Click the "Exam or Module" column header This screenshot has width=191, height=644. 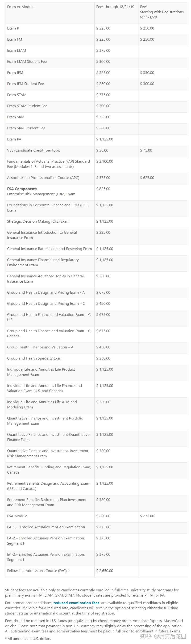21,7
